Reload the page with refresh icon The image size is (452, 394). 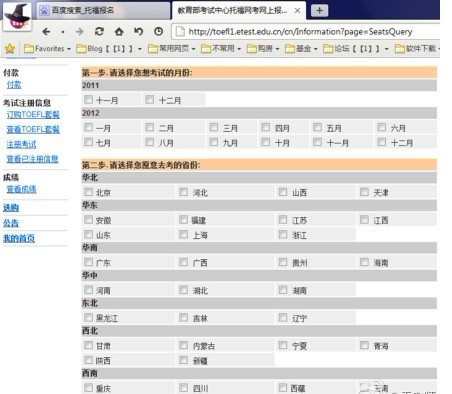click(99, 32)
